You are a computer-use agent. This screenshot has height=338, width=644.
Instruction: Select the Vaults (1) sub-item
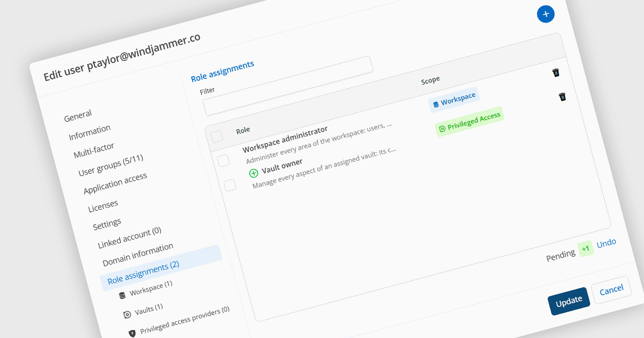149,310
